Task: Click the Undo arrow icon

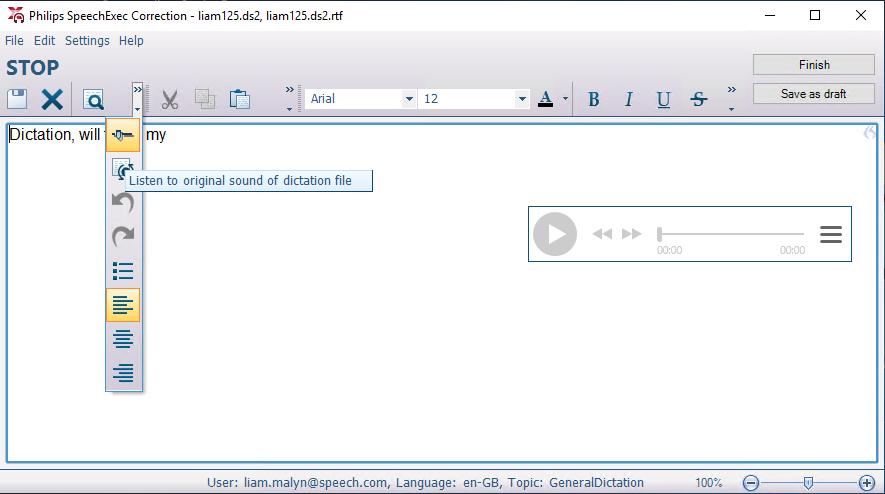Action: coord(123,202)
